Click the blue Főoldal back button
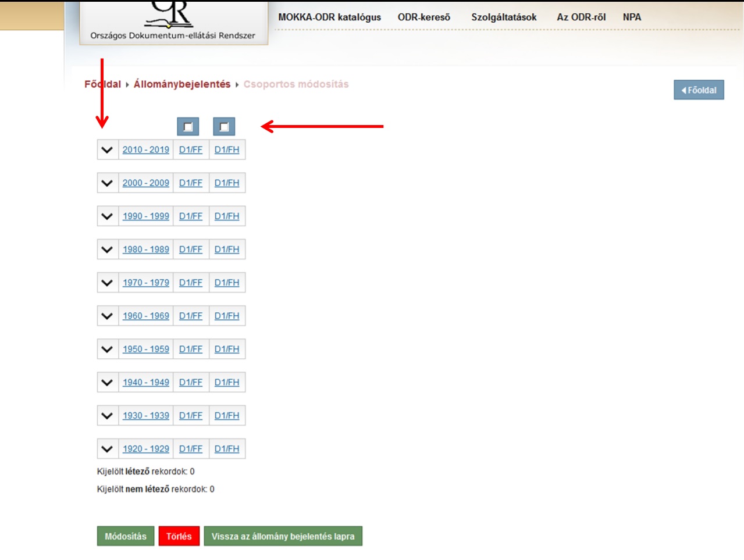This screenshot has width=744, height=560. pos(699,90)
